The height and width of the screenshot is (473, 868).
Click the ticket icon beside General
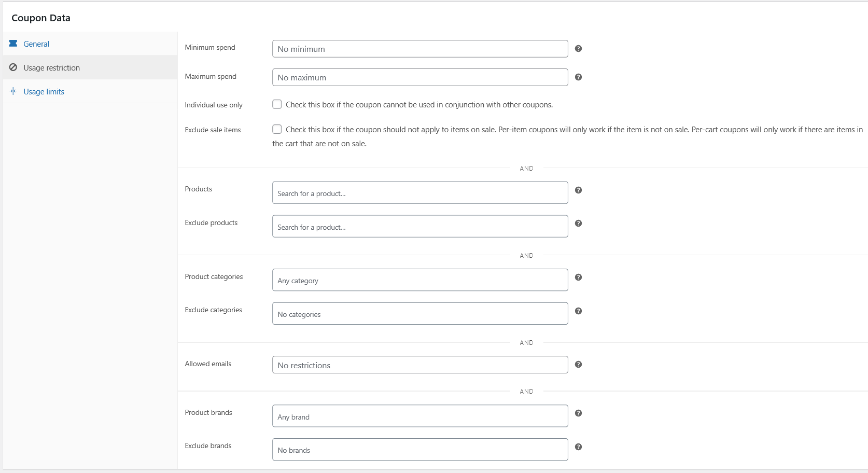tap(13, 44)
